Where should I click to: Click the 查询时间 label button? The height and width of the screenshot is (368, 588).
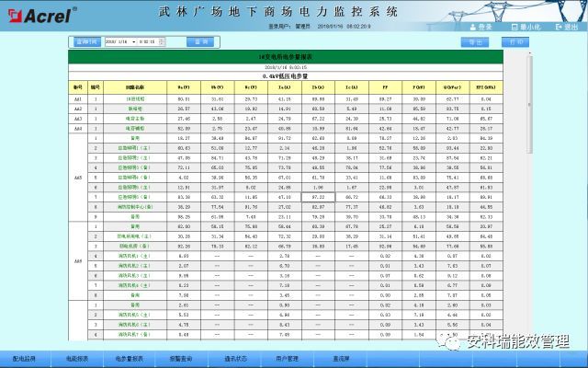click(85, 41)
